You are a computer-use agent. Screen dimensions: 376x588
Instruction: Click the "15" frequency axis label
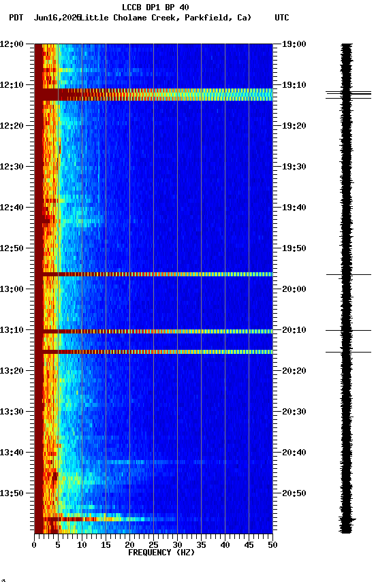tap(106, 545)
